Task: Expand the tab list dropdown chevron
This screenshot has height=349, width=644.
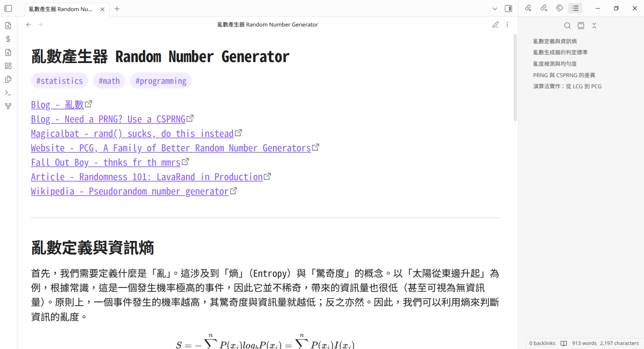Action: pyautogui.click(x=495, y=9)
